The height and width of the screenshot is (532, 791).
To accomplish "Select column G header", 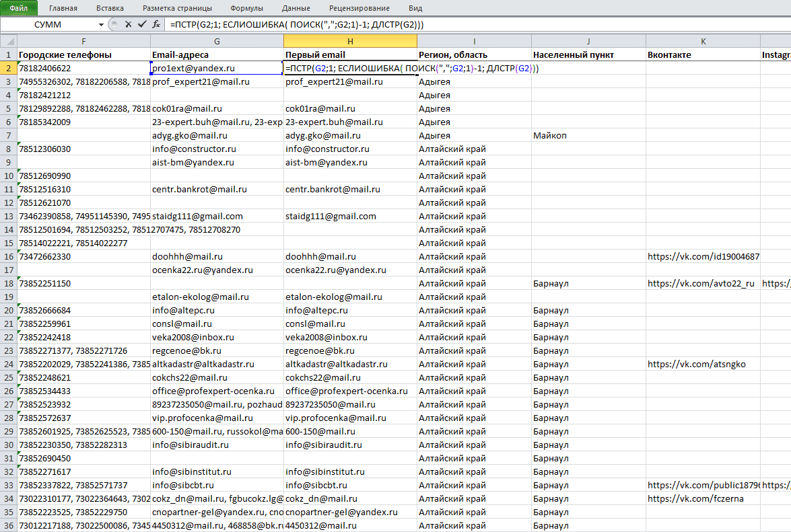I will pyautogui.click(x=217, y=41).
